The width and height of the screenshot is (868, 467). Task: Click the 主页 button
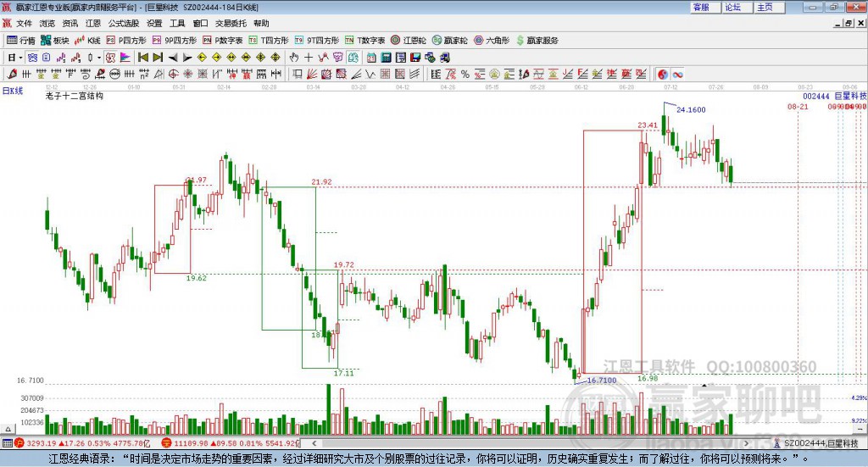tap(770, 7)
